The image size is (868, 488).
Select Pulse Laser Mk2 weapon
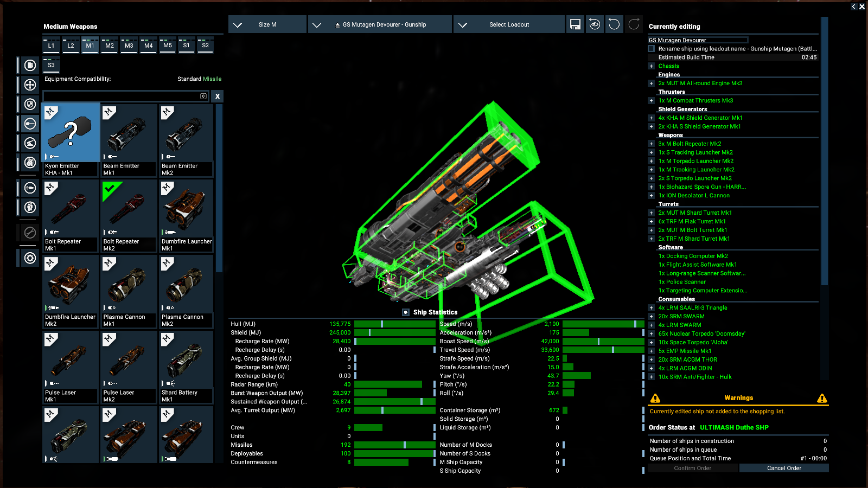coord(129,367)
